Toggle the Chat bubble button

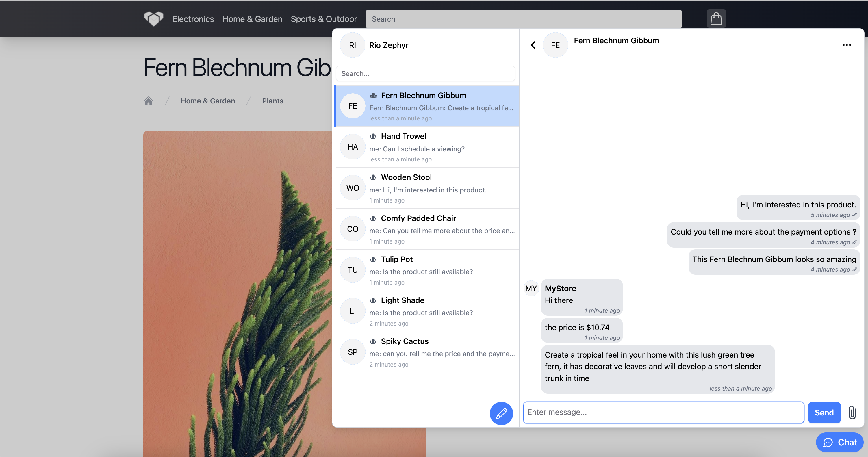point(840,442)
